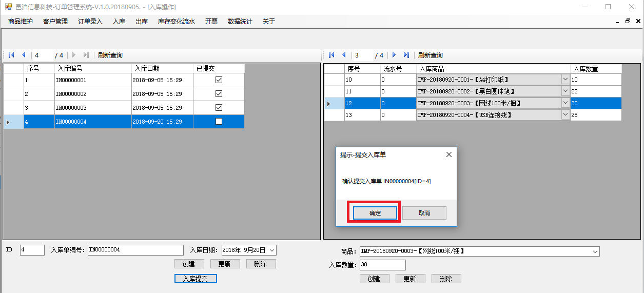Click right panel 更新 button

tap(410, 279)
